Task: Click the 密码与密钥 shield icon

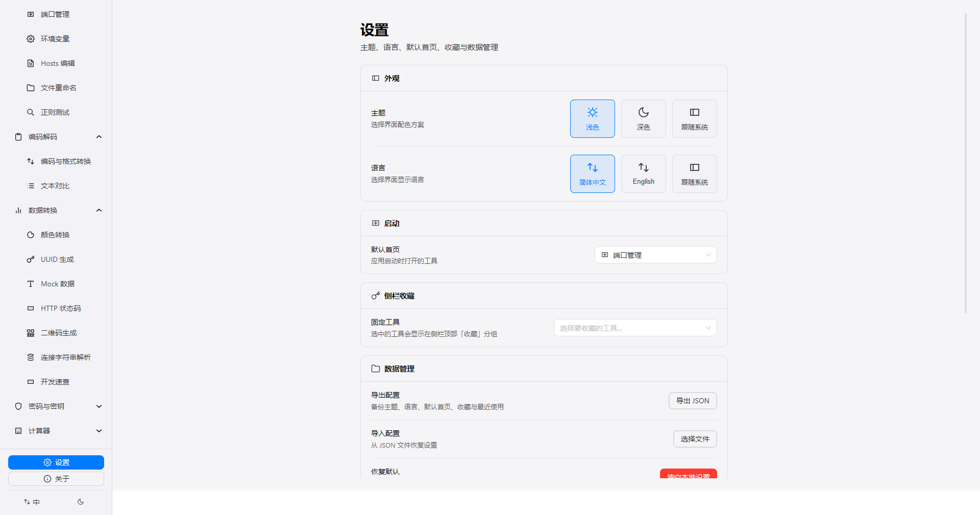Action: click(18, 406)
